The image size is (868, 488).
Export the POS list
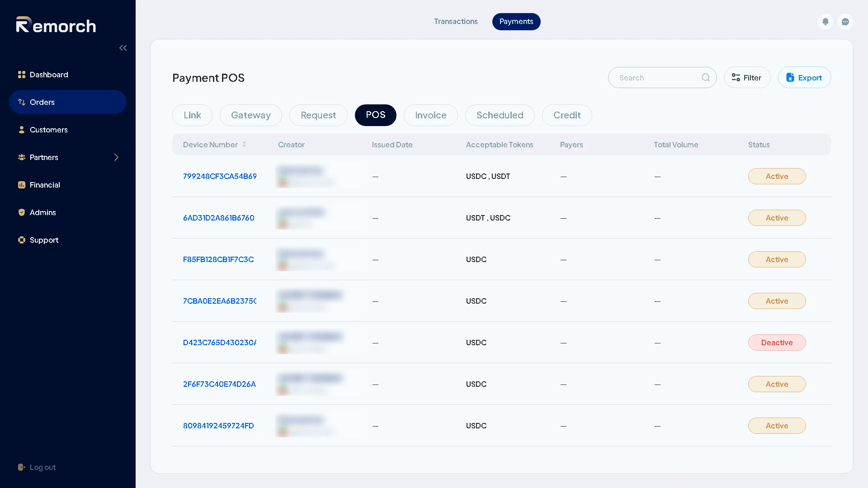804,78
